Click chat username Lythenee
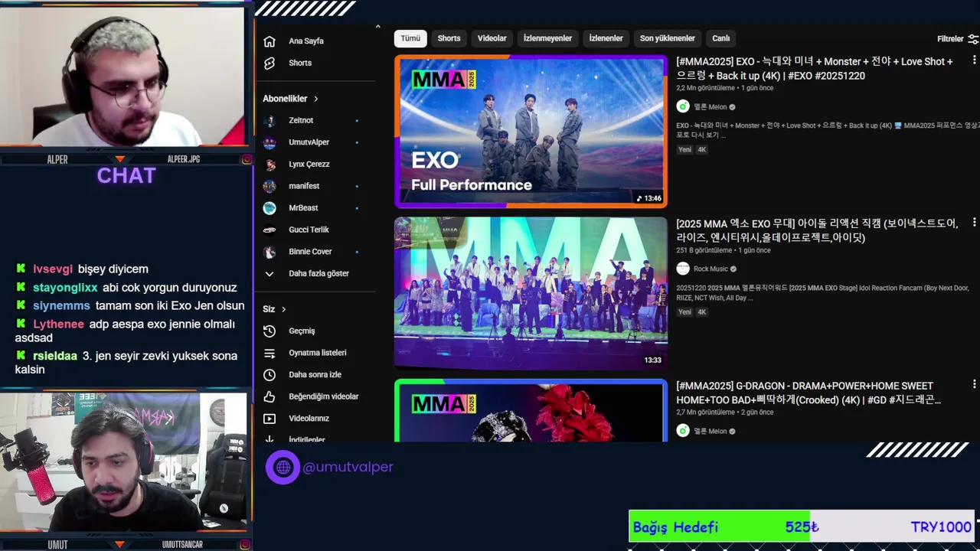This screenshot has width=980, height=551. tap(58, 324)
